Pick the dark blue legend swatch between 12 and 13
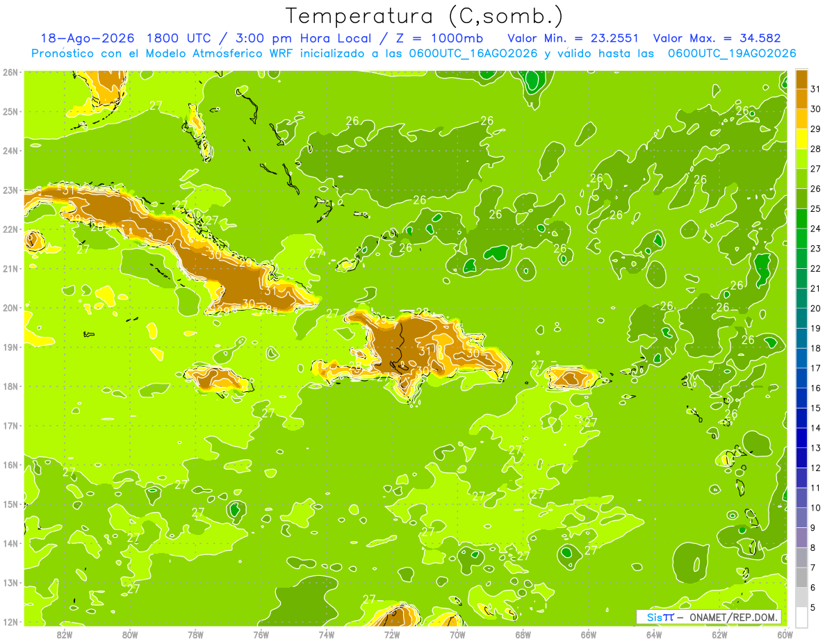This screenshot has height=644, width=834. (802, 457)
